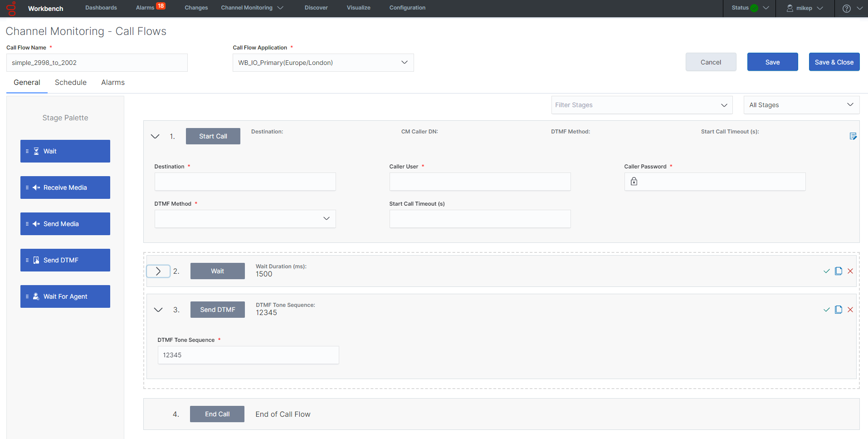Remove the Send DTMF stage with red X
868x439 pixels.
click(x=851, y=310)
